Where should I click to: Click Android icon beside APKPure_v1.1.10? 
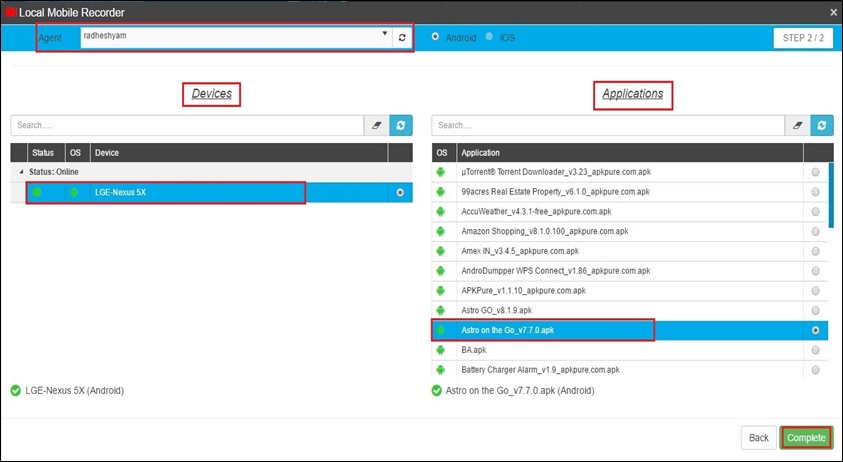[441, 291]
